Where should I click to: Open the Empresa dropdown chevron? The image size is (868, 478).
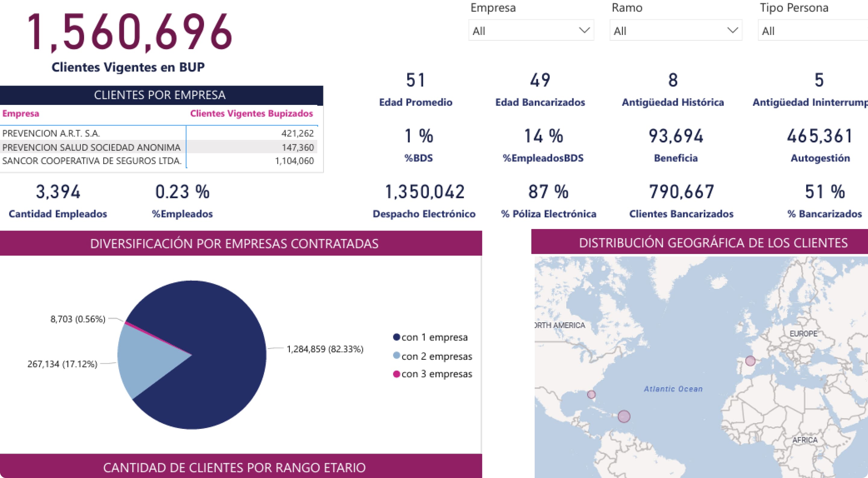click(x=584, y=30)
